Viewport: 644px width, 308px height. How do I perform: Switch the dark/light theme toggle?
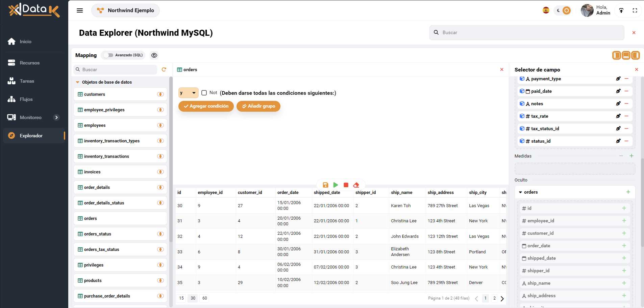point(563,10)
